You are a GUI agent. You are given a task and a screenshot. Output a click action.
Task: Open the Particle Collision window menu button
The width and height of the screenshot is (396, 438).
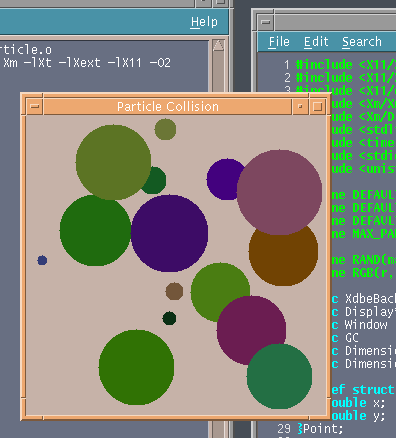pyautogui.click(x=35, y=107)
